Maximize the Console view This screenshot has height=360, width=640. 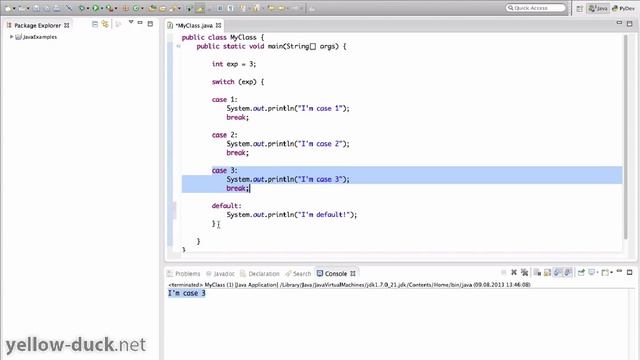(629, 272)
